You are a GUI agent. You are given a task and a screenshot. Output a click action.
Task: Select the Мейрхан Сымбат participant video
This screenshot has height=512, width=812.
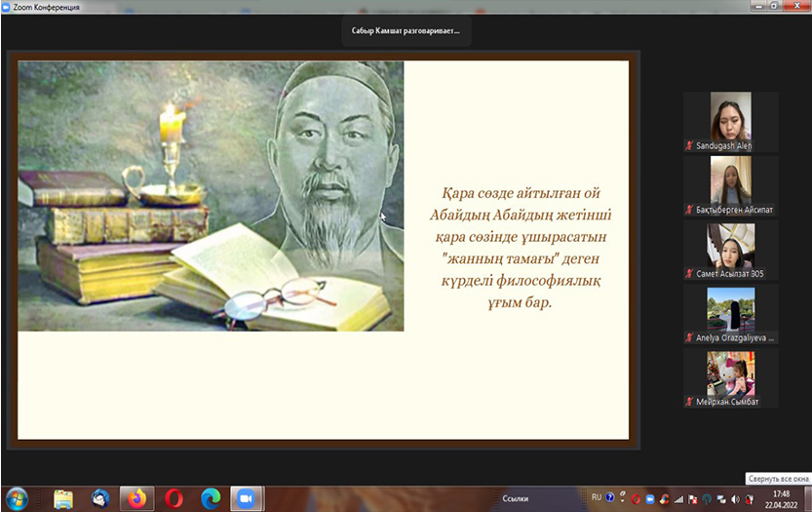[x=730, y=374]
